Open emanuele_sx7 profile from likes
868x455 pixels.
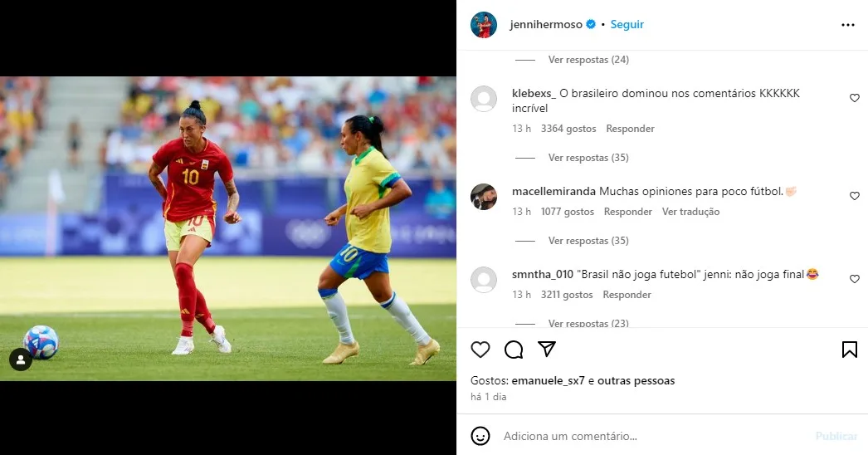548,381
